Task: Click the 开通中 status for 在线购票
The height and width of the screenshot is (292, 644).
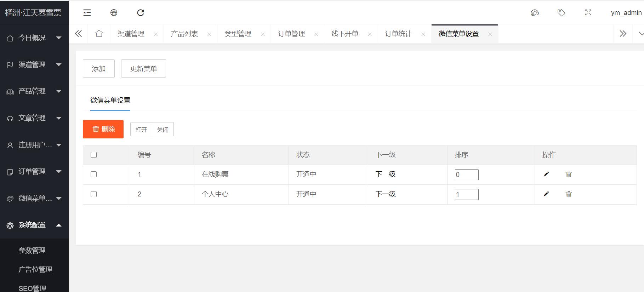Action: 306,174
